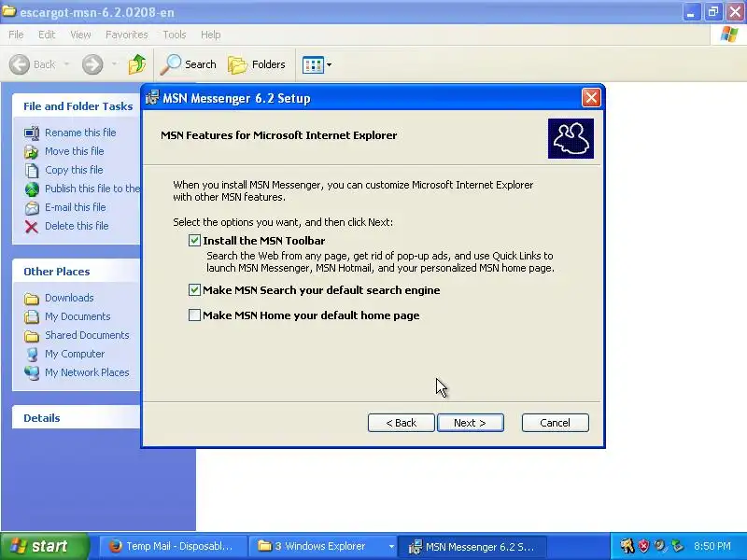Image resolution: width=747 pixels, height=560 pixels.
Task: Click the red security shield tray icon
Action: pos(643,546)
